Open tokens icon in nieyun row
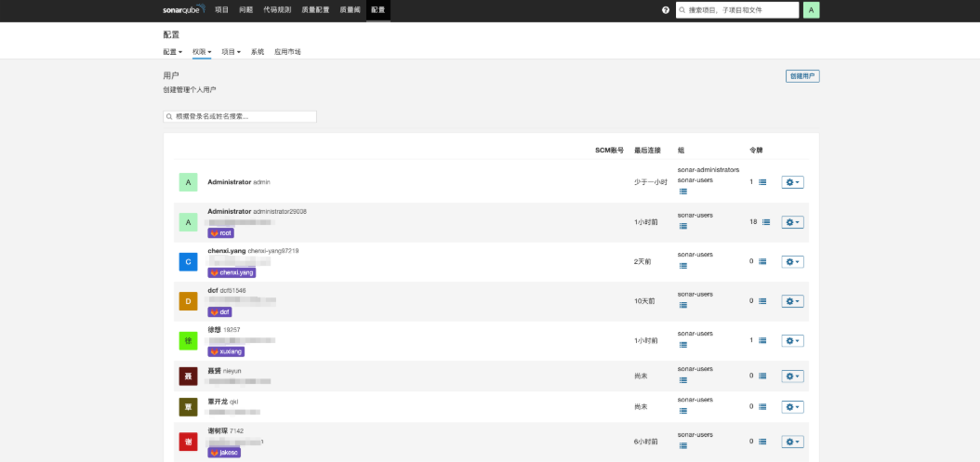 (762, 376)
